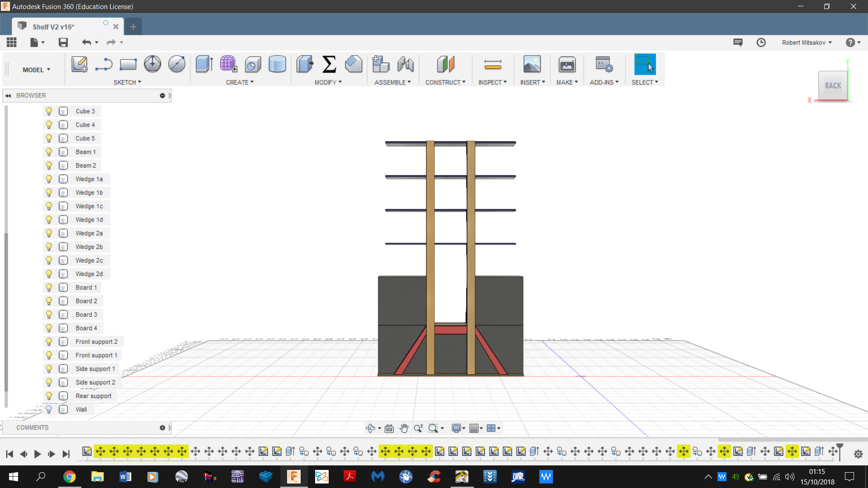The image size is (868, 488).
Task: Open the 3D Print make icon
Action: (567, 64)
